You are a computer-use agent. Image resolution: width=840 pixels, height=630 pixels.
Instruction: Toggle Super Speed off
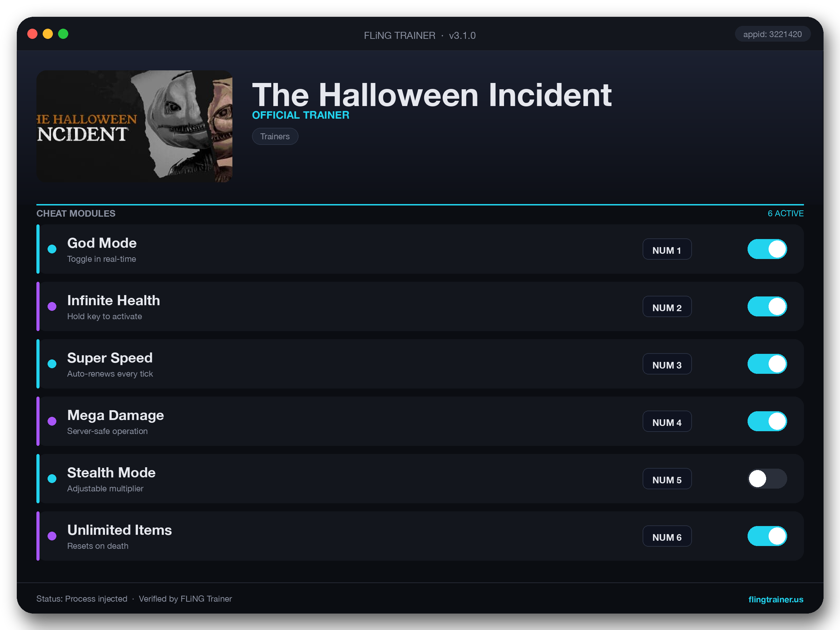pyautogui.click(x=767, y=364)
